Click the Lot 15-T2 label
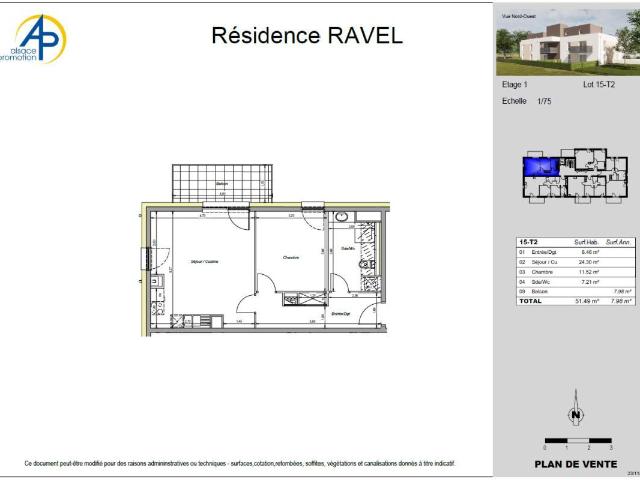 coord(599,84)
